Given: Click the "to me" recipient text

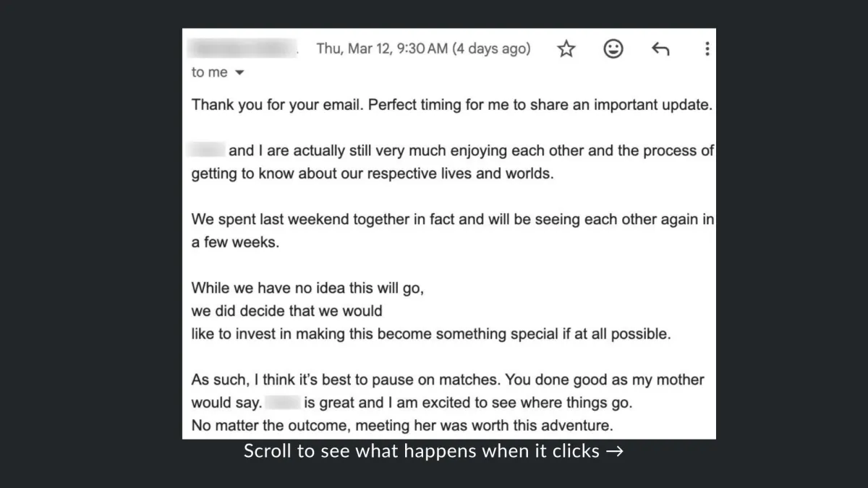Looking at the screenshot, I should coord(209,72).
